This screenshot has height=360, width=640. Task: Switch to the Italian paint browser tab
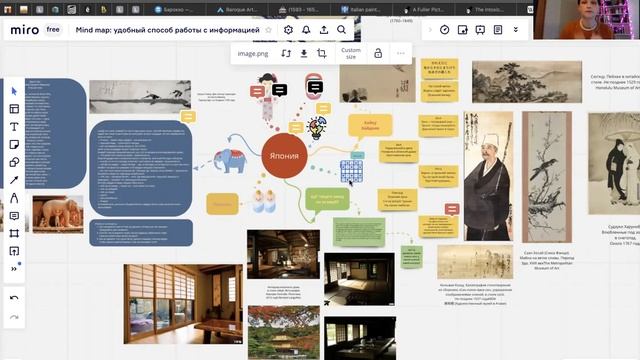[361, 9]
